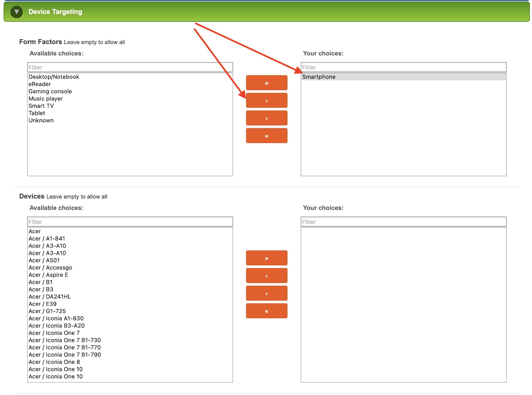
Task: Select Smart TV form factor option
Action: click(41, 106)
